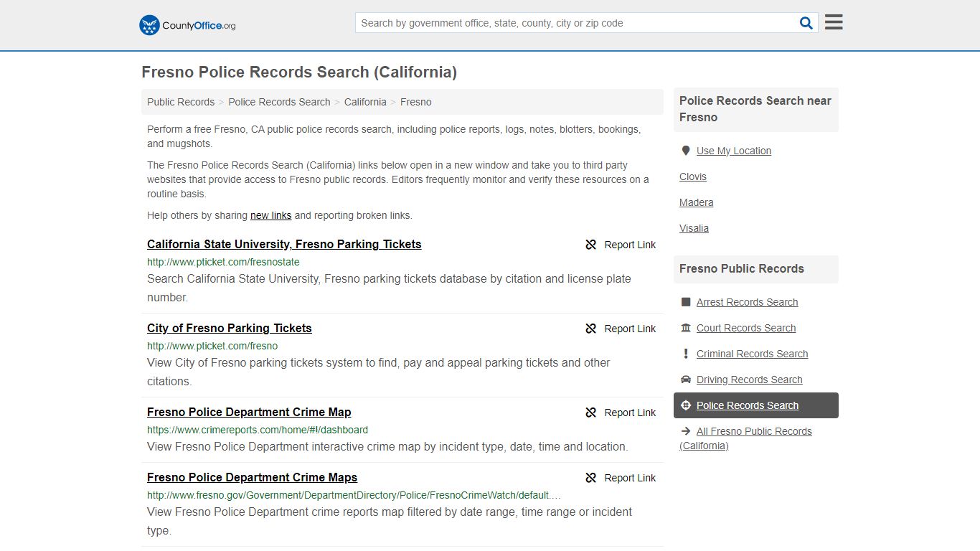This screenshot has height=551, width=980.
Task: Follow the new links hyperlink
Action: pyautogui.click(x=271, y=215)
